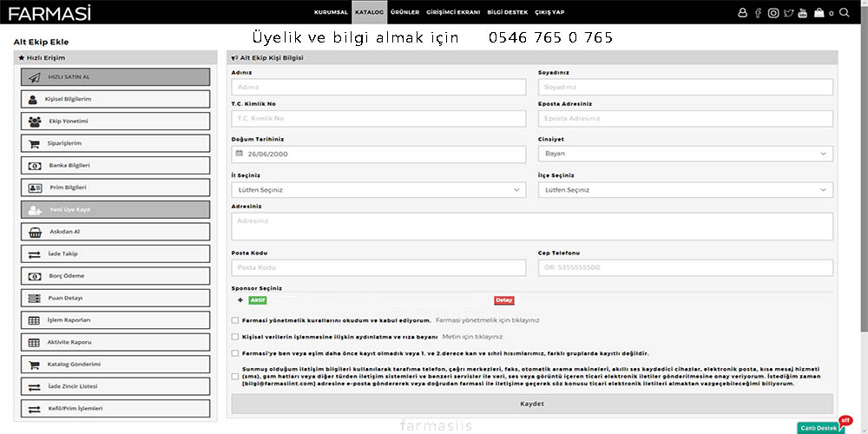
Task: Click the plus icon under Sponsor Seçiniz
Action: click(x=240, y=300)
